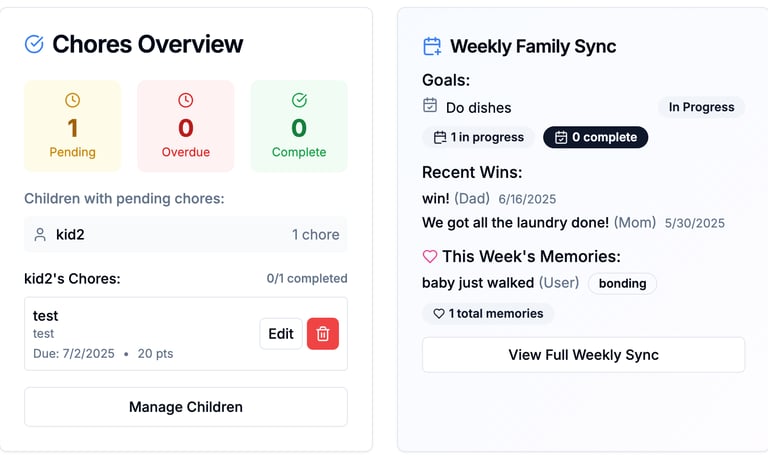Click the pink heart Memories icon
The height and width of the screenshot is (457, 768).
430,257
